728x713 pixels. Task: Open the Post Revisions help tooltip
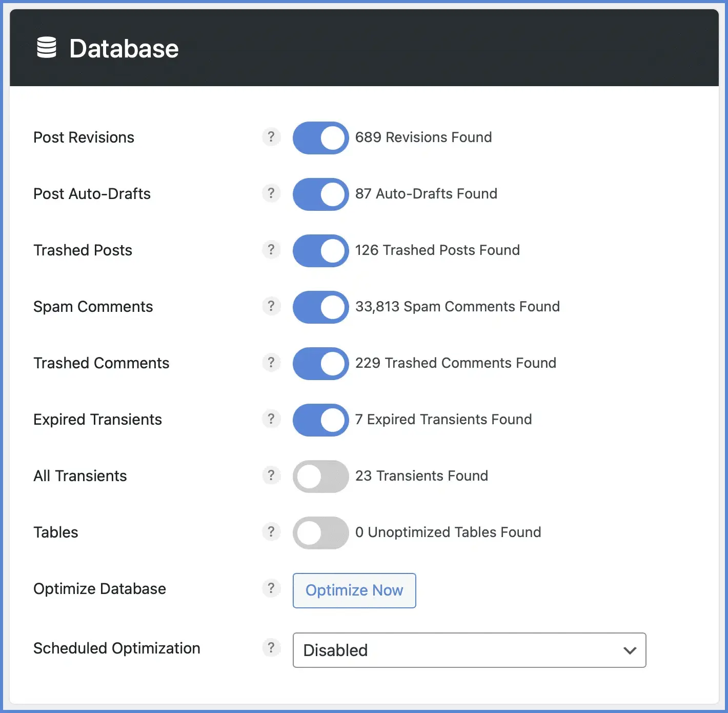pyautogui.click(x=271, y=137)
